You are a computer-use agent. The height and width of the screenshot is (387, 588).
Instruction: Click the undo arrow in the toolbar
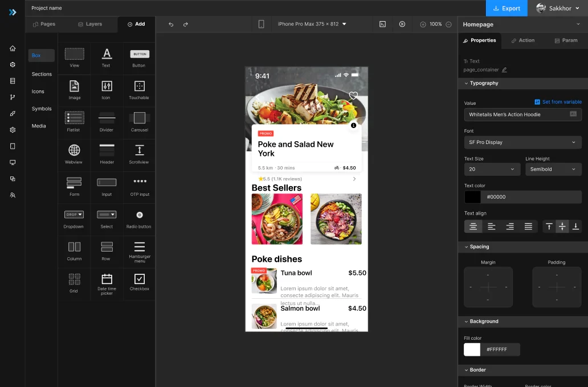[171, 24]
